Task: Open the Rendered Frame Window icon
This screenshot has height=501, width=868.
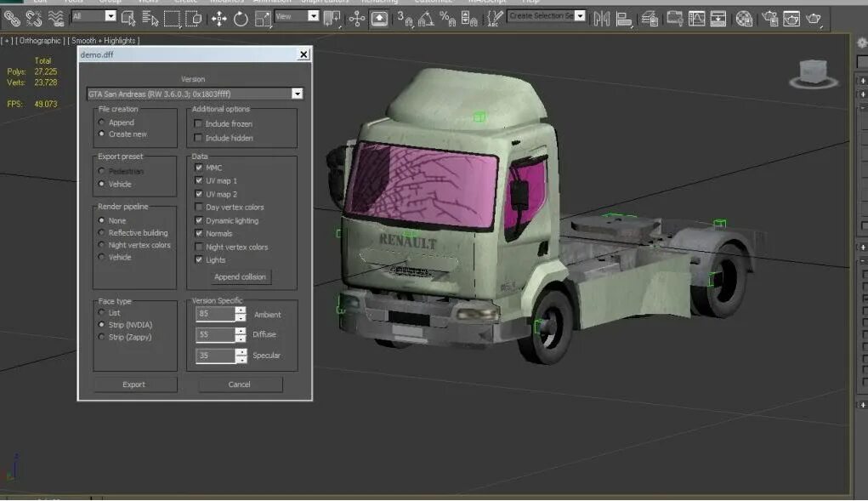Action: click(x=791, y=19)
